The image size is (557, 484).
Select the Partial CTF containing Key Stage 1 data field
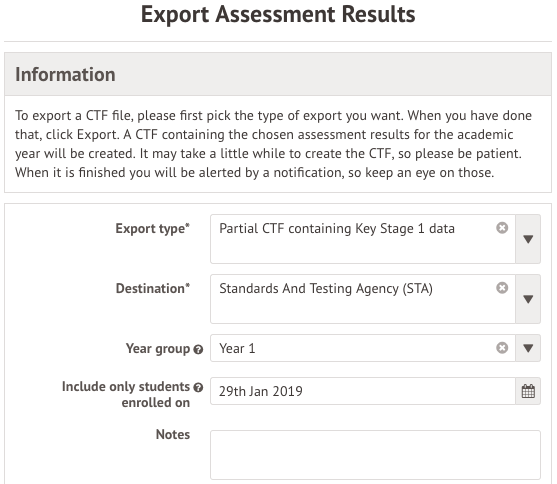tap(363, 239)
